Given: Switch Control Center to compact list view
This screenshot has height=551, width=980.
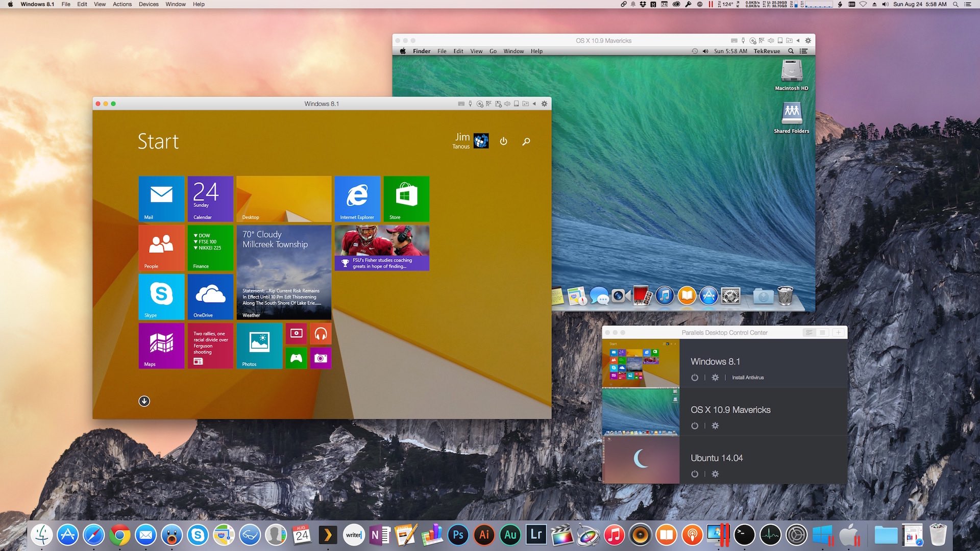Looking at the screenshot, I should coord(822,332).
